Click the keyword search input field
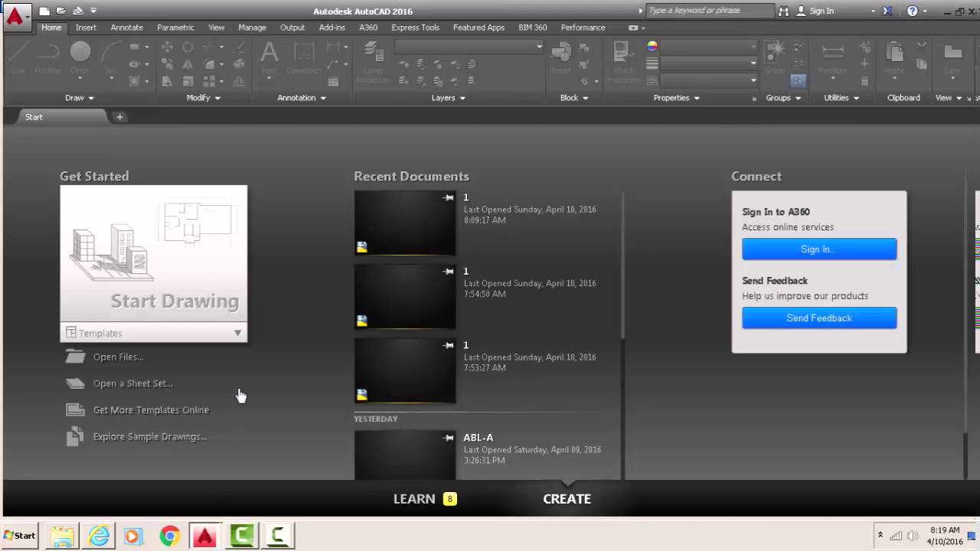This screenshot has height=551, width=980. click(x=710, y=11)
